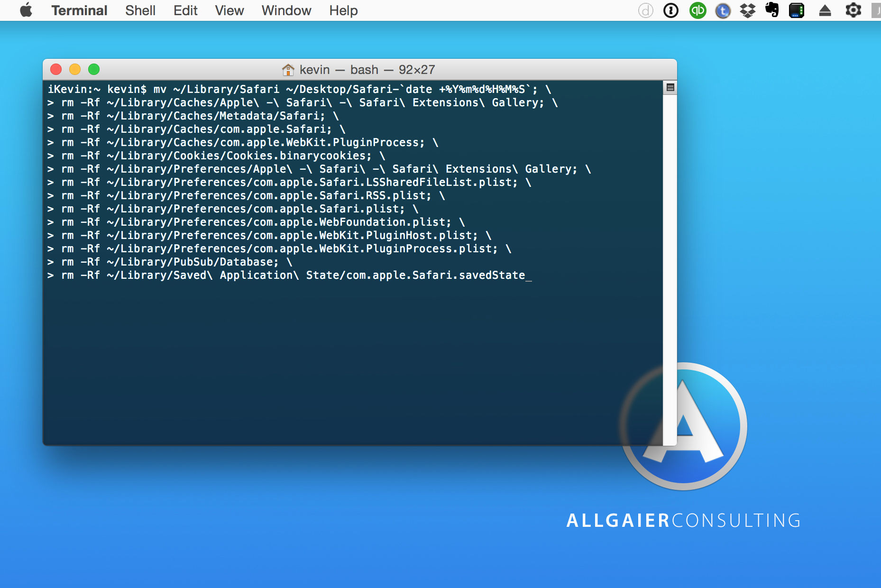Minimize the Terminal window with yellow button

pyautogui.click(x=75, y=69)
